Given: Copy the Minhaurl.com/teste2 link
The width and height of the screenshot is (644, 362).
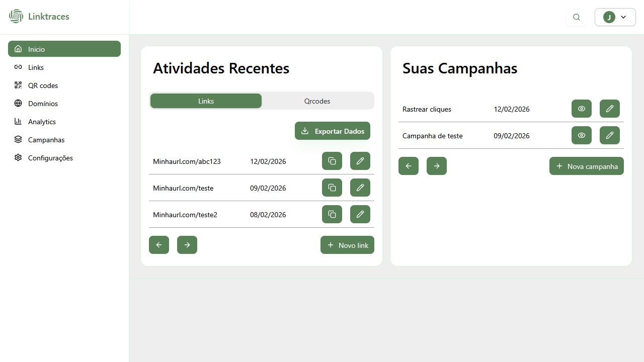Looking at the screenshot, I should tap(332, 214).
